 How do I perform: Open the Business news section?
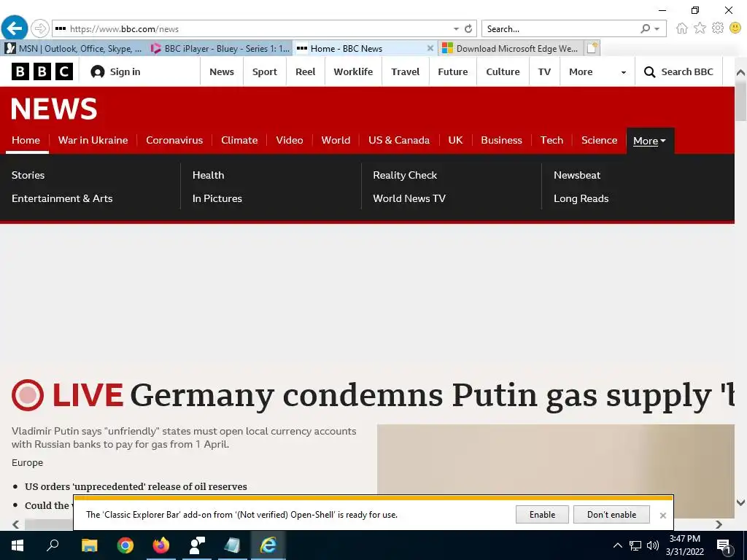click(x=501, y=140)
